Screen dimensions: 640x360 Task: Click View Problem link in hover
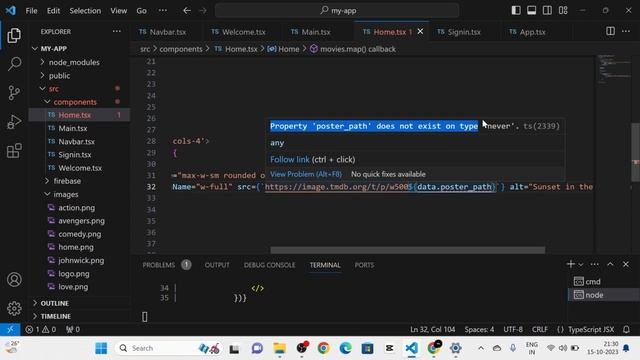[x=306, y=174]
